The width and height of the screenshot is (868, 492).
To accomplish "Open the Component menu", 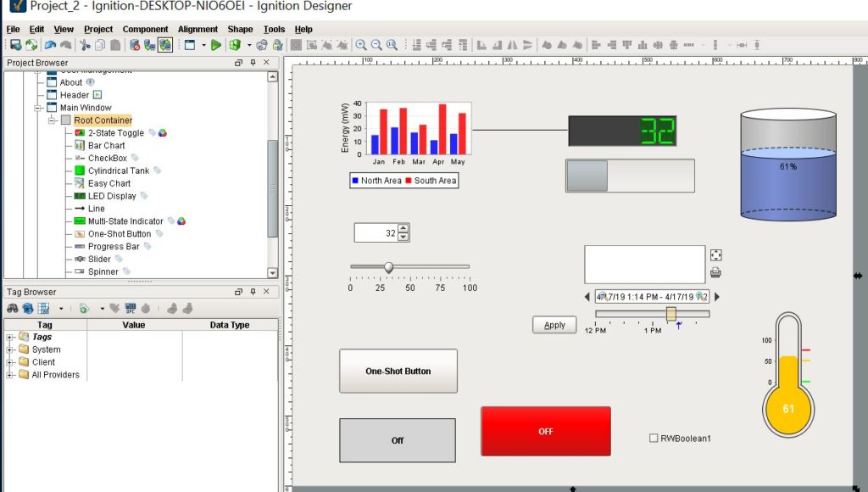I will click(145, 29).
